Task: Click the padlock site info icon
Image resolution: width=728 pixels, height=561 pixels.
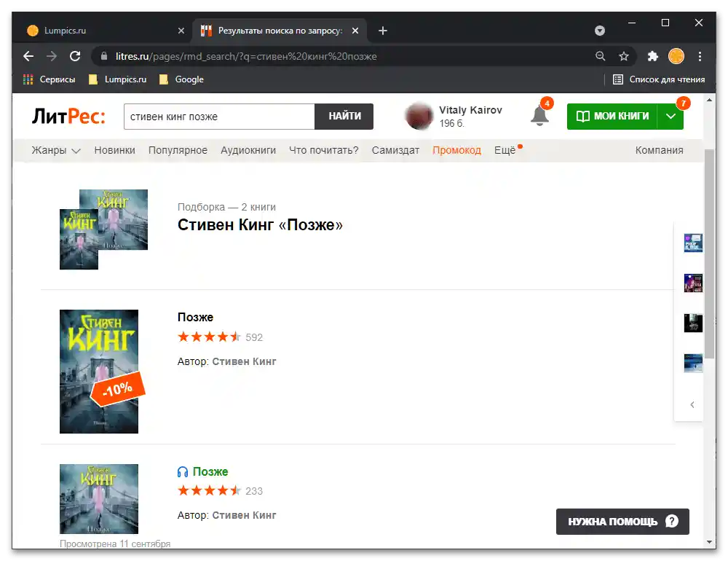Action: (x=104, y=56)
